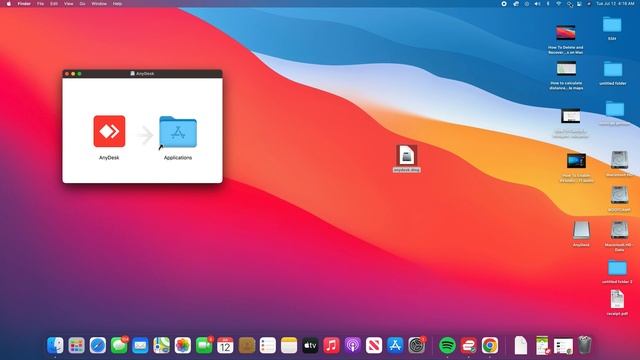This screenshot has width=640, height=360.
Task: Open the App Store from the Dock
Action: [x=395, y=346]
